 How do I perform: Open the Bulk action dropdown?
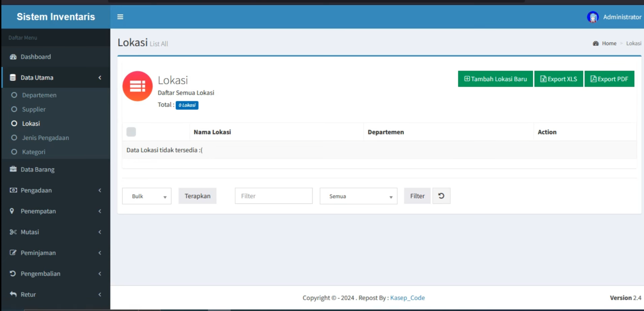pyautogui.click(x=147, y=196)
